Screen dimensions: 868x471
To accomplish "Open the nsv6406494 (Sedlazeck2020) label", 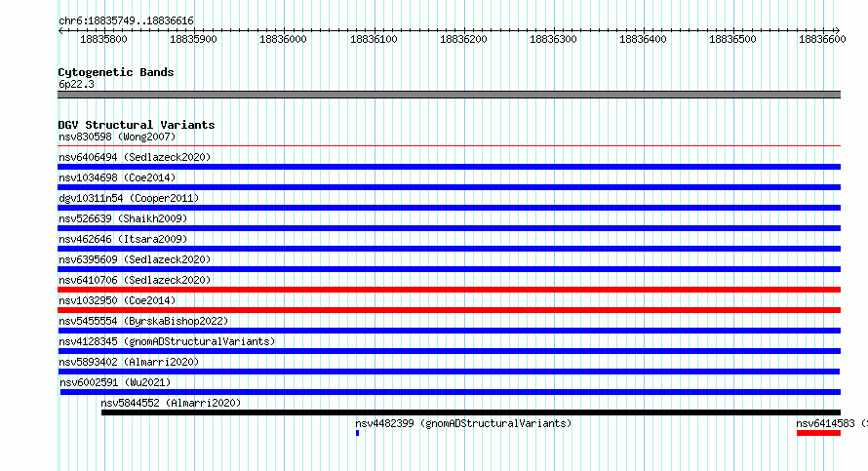I will pos(135,157).
